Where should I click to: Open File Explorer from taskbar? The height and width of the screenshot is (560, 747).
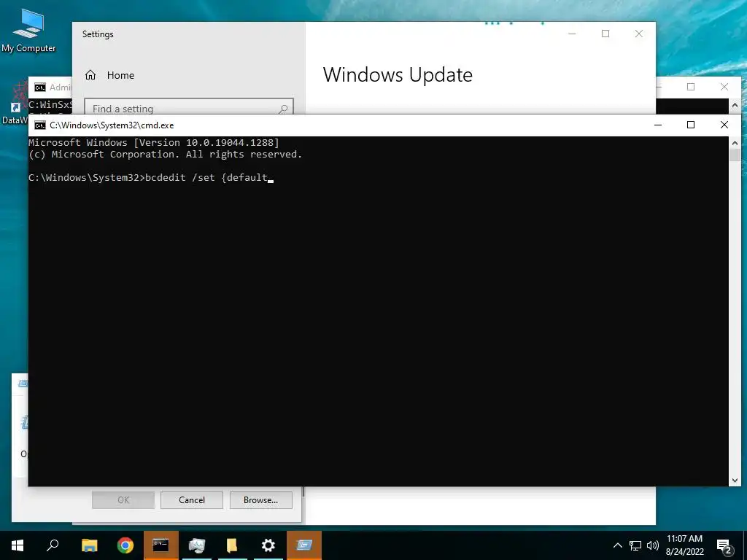point(89,545)
